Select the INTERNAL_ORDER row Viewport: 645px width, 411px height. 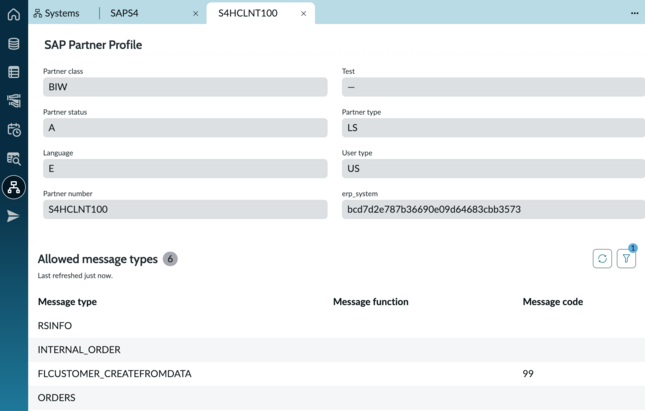pos(336,350)
